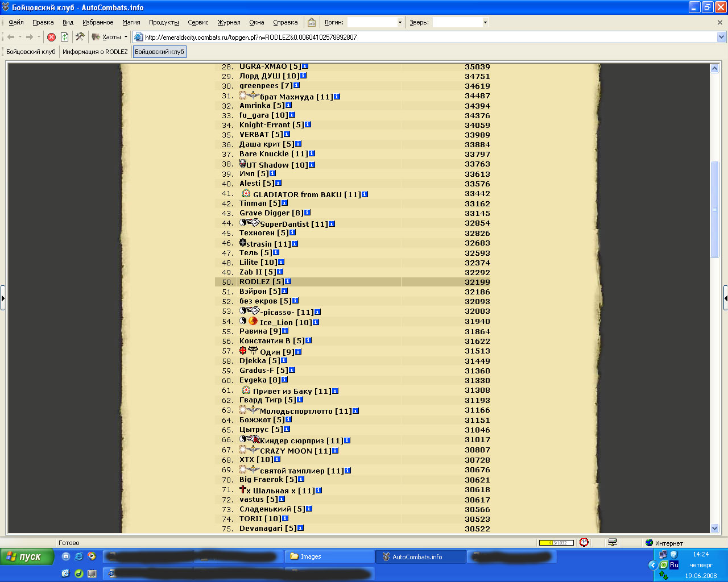The height and width of the screenshot is (582, 728).
Task: Expand the left side panel handle
Action: (x=2, y=298)
